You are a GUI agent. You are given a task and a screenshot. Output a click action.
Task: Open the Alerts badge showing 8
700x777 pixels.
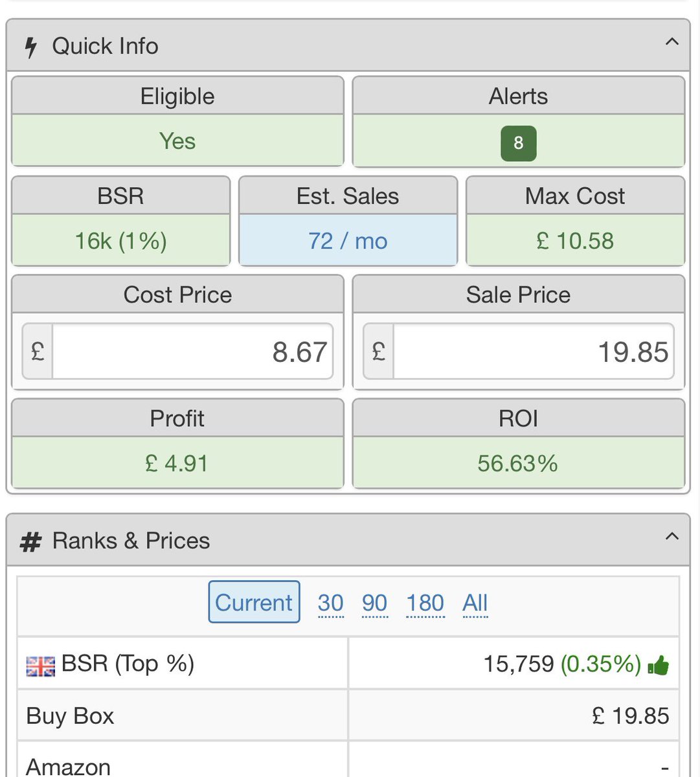pos(518,143)
